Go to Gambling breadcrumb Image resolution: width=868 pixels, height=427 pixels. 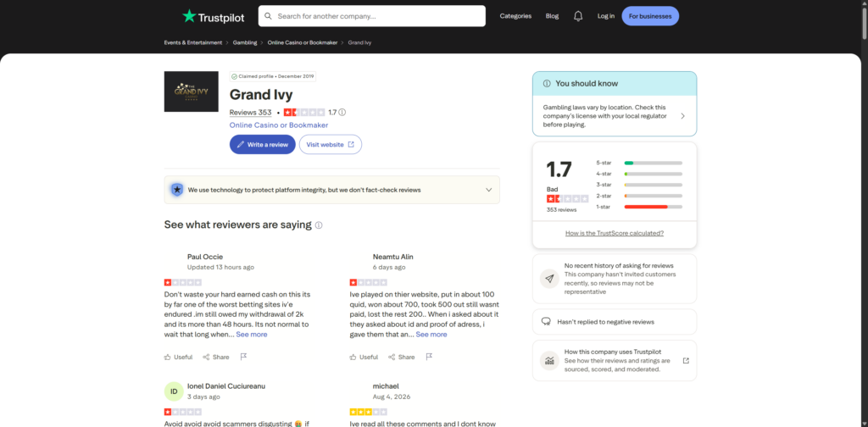click(x=245, y=42)
